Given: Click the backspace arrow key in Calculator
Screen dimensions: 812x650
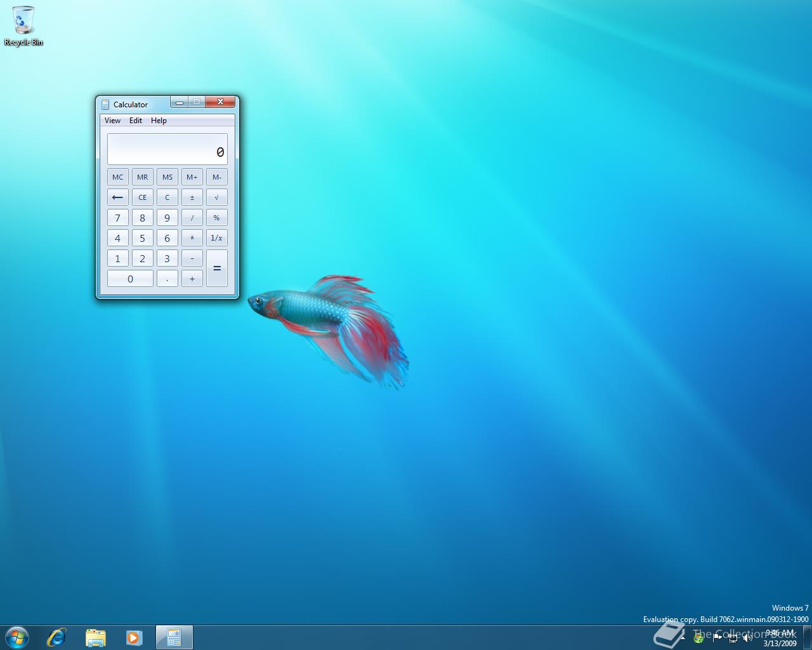Looking at the screenshot, I should tap(117, 197).
